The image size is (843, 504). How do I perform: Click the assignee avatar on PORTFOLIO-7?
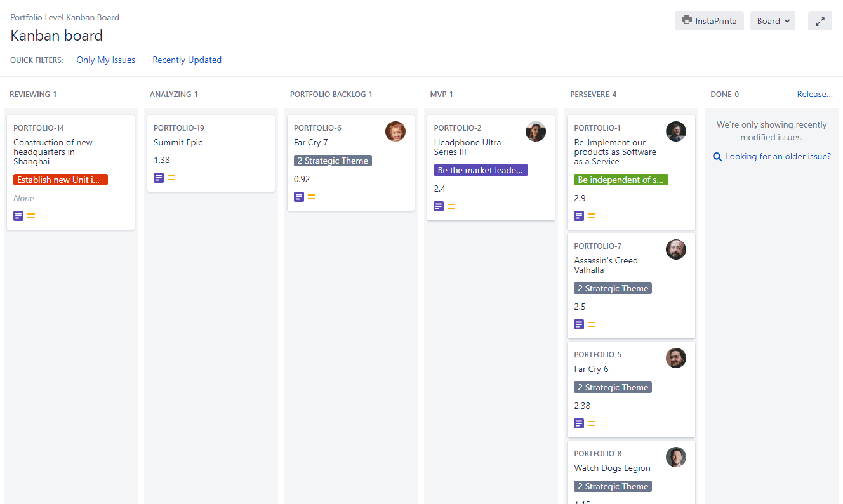pos(676,249)
